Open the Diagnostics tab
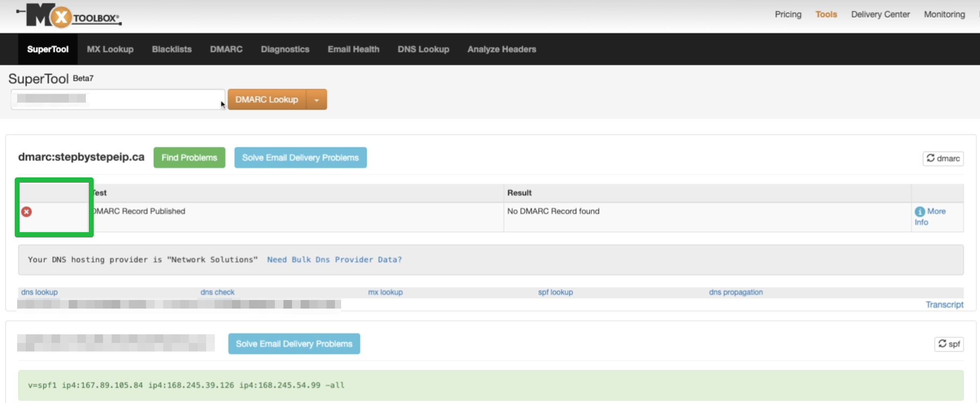This screenshot has height=403, width=980. click(285, 49)
